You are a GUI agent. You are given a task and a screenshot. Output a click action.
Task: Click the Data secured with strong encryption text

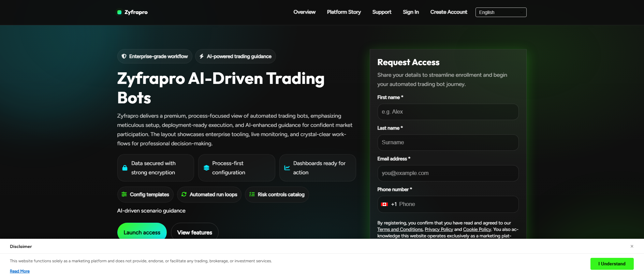(x=153, y=168)
